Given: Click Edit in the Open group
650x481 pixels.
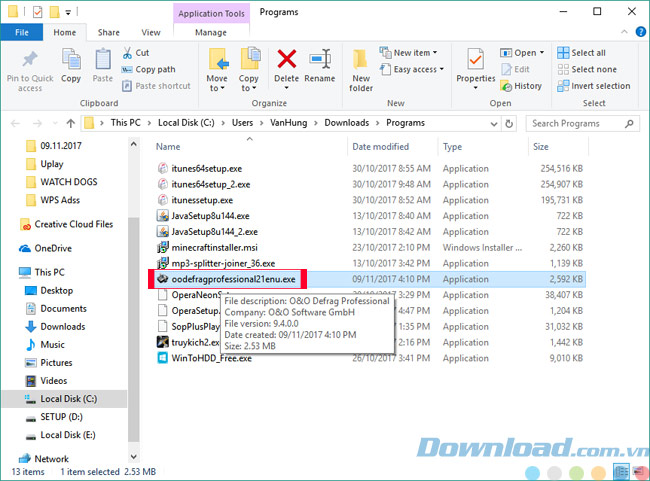Looking at the screenshot, I should click(x=515, y=69).
